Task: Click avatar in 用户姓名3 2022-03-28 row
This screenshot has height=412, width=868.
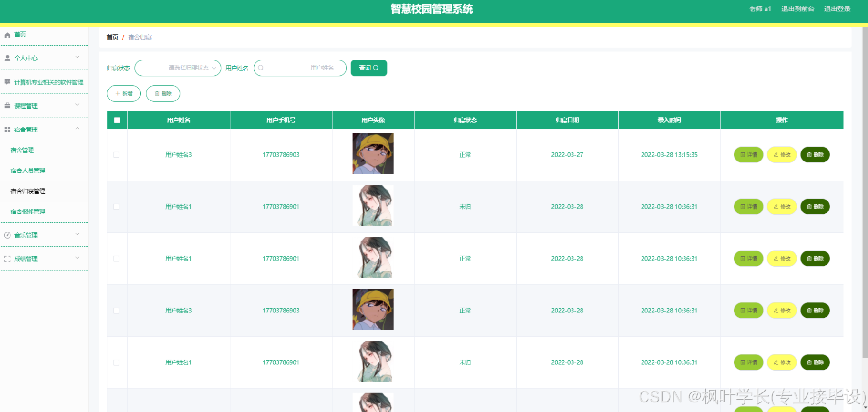Action: (x=373, y=310)
